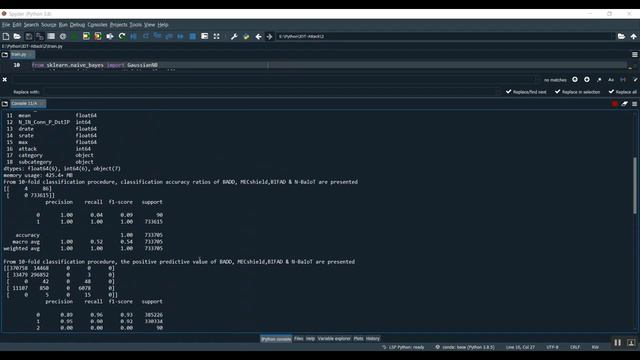Switch to the Plots tab
Image resolution: width=640 pixels, height=360 pixels.
click(358, 339)
